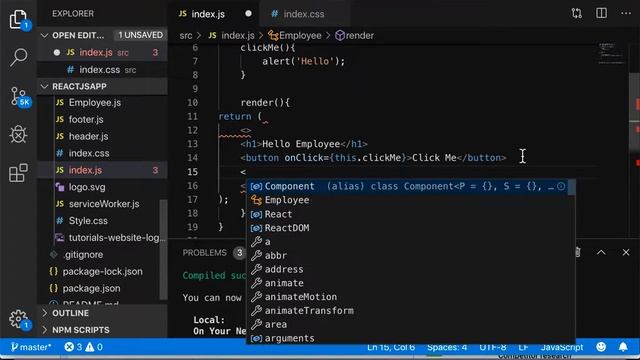Click the render method breadcrumb
The height and width of the screenshot is (360, 640).
(x=354, y=36)
